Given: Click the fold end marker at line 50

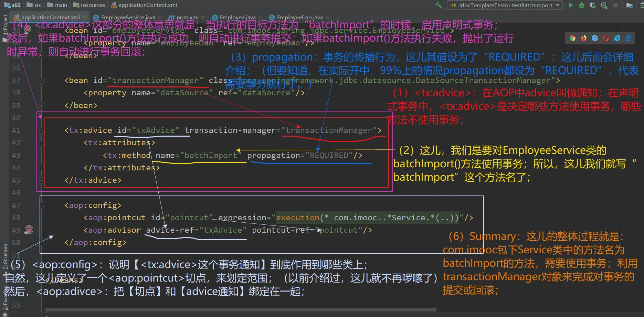Looking at the screenshot, I should click(42, 242).
